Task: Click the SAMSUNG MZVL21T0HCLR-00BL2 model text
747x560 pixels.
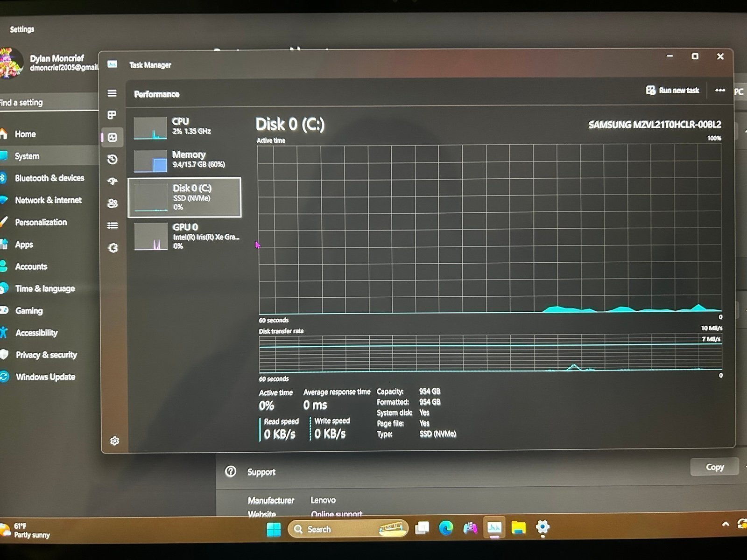Action: coord(655,125)
